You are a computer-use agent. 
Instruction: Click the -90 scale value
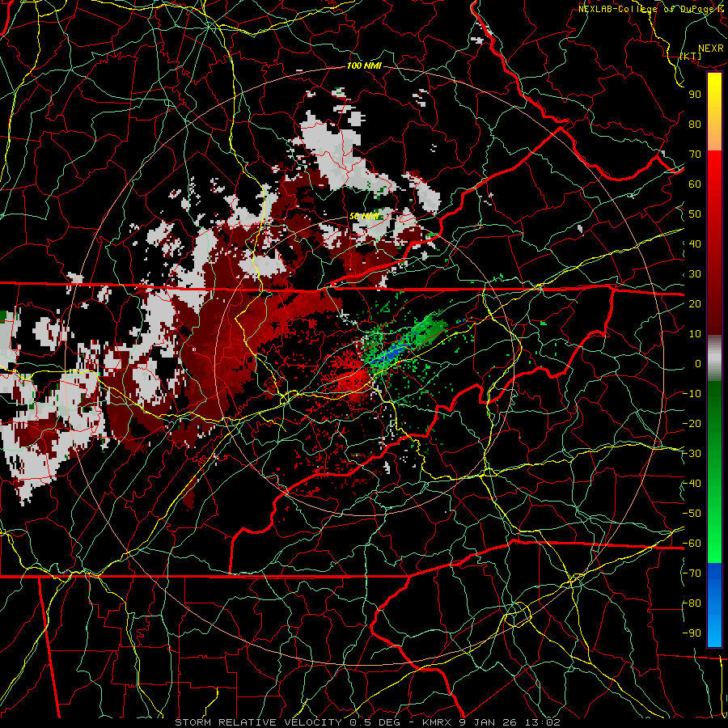[692, 633]
